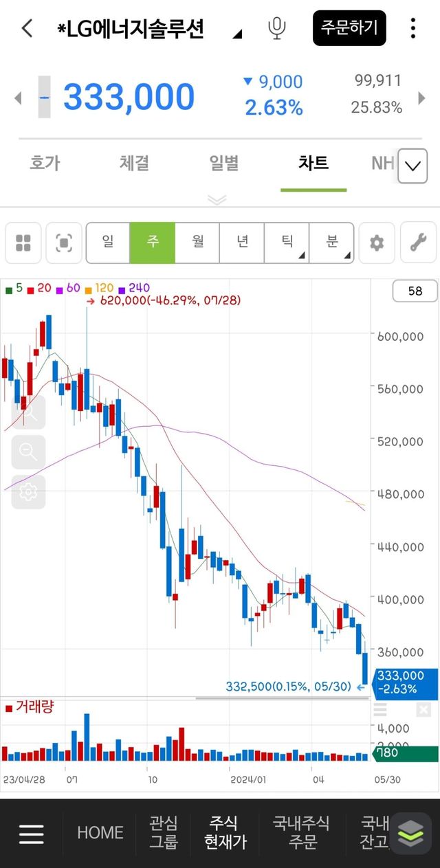Select the daily (일) chart period

point(108,243)
